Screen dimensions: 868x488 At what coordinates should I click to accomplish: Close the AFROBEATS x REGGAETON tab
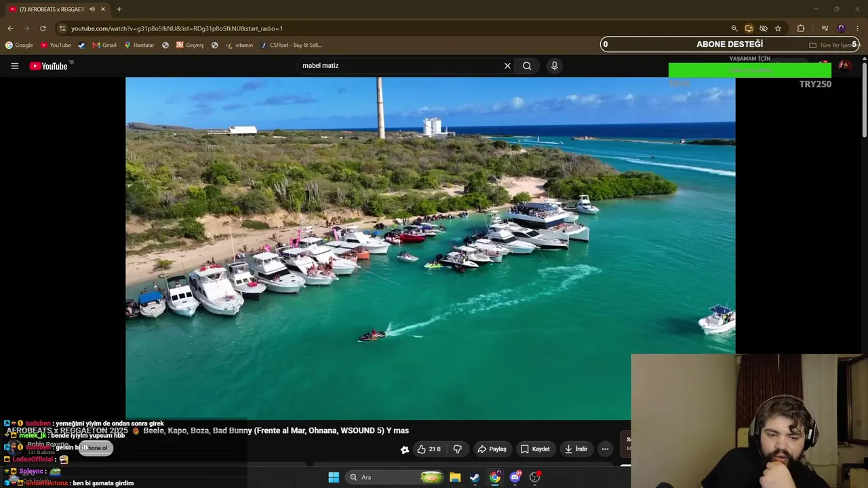[103, 9]
